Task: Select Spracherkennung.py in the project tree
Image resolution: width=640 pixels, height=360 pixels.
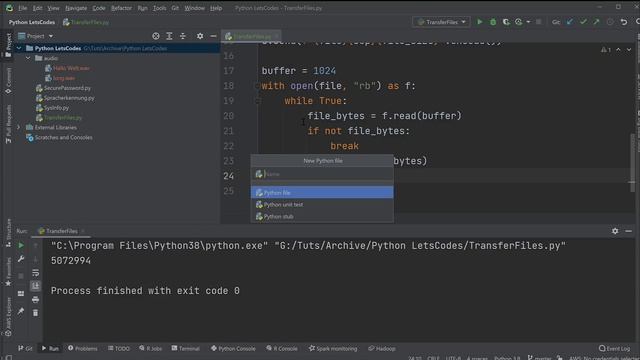Action: click(69, 98)
